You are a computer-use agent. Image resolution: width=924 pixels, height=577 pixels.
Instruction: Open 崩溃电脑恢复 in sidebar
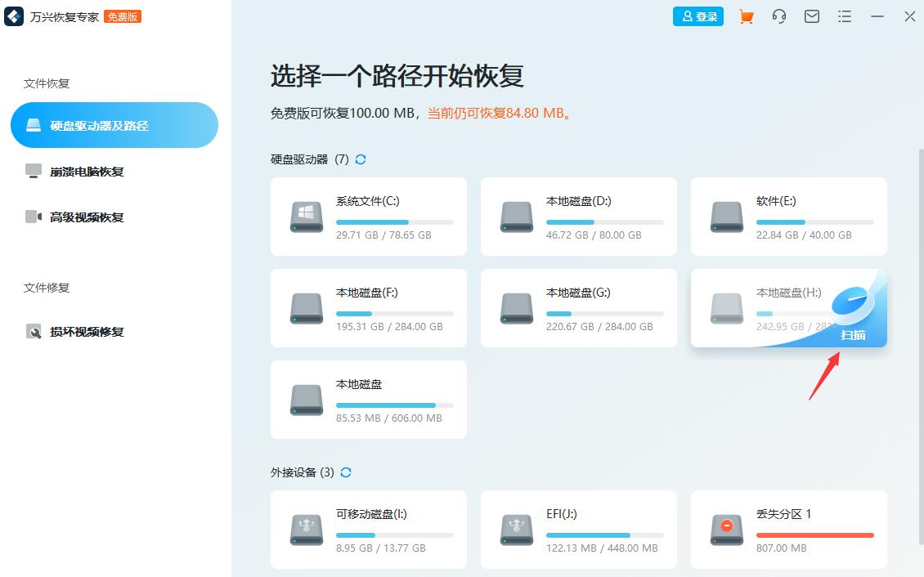coord(86,172)
